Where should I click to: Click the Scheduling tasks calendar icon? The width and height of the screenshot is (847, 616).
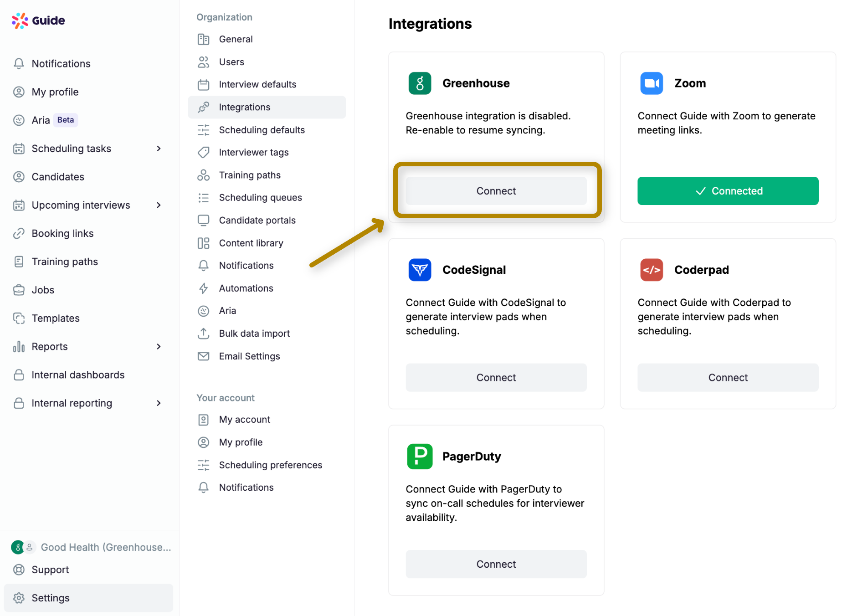[x=19, y=149]
